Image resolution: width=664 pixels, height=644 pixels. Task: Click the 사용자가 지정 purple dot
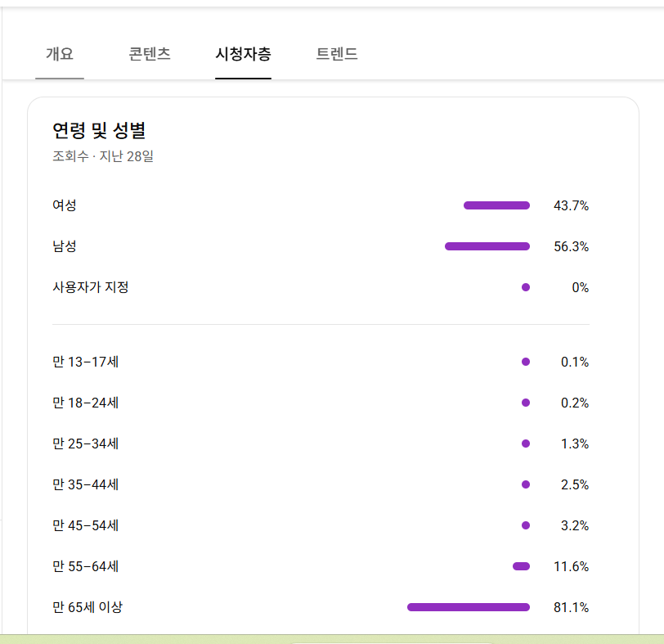pyautogui.click(x=526, y=287)
